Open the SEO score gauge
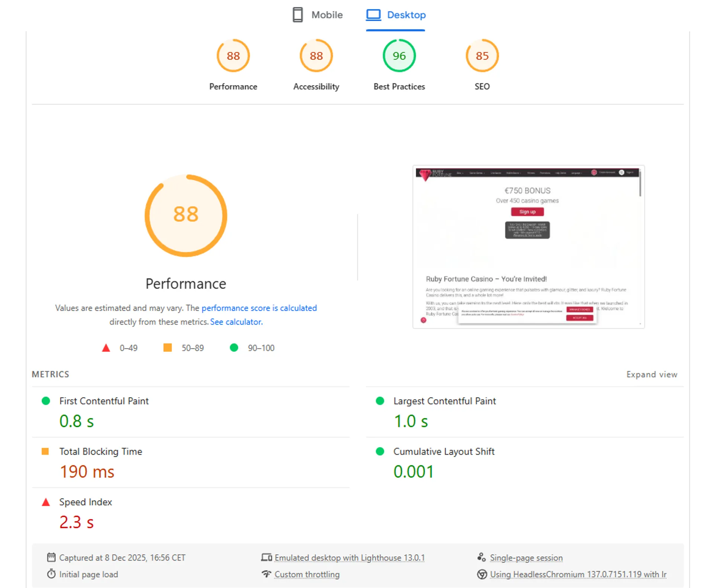Screen dimensions: 714x588 click(482, 56)
